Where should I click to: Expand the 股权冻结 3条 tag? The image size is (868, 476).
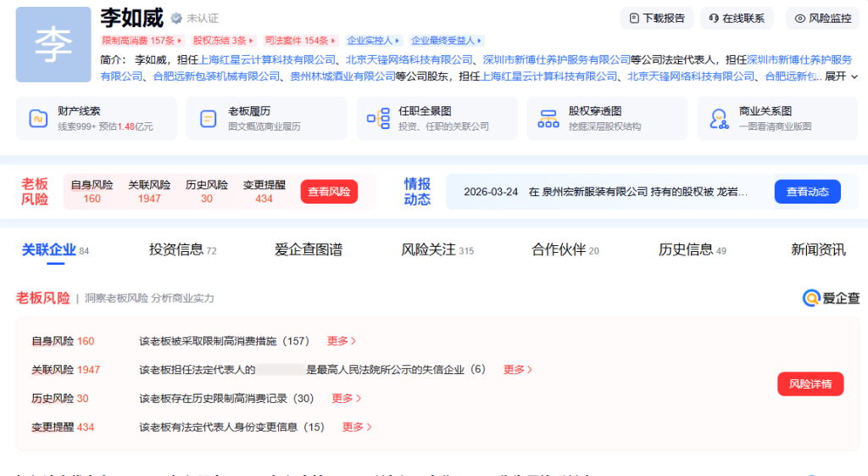coord(223,41)
